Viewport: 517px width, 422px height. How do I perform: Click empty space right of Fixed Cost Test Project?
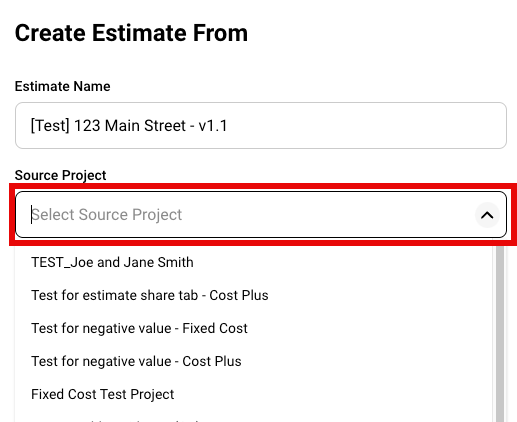[x=333, y=394]
